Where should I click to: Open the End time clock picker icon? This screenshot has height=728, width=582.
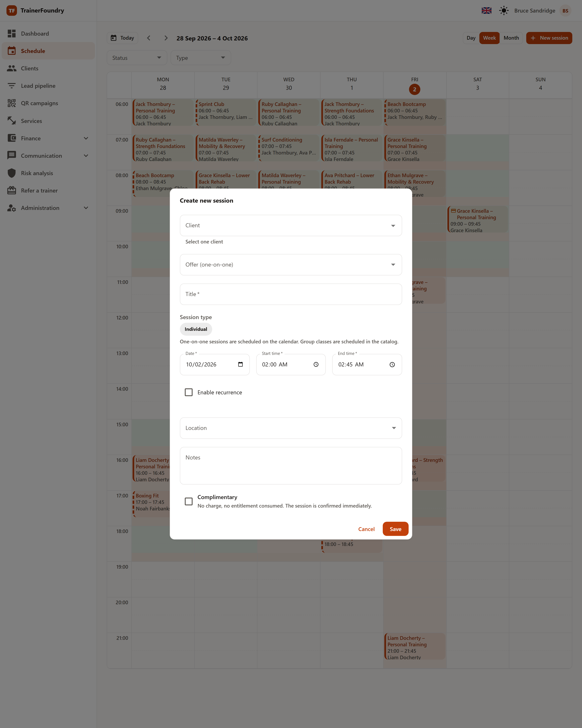coord(392,364)
